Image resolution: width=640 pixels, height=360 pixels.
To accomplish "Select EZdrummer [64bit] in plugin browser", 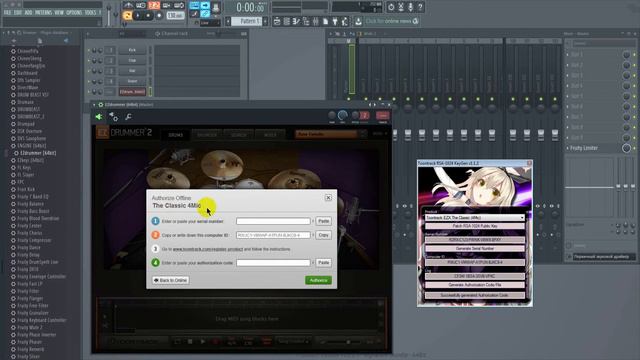I will 37,153.
